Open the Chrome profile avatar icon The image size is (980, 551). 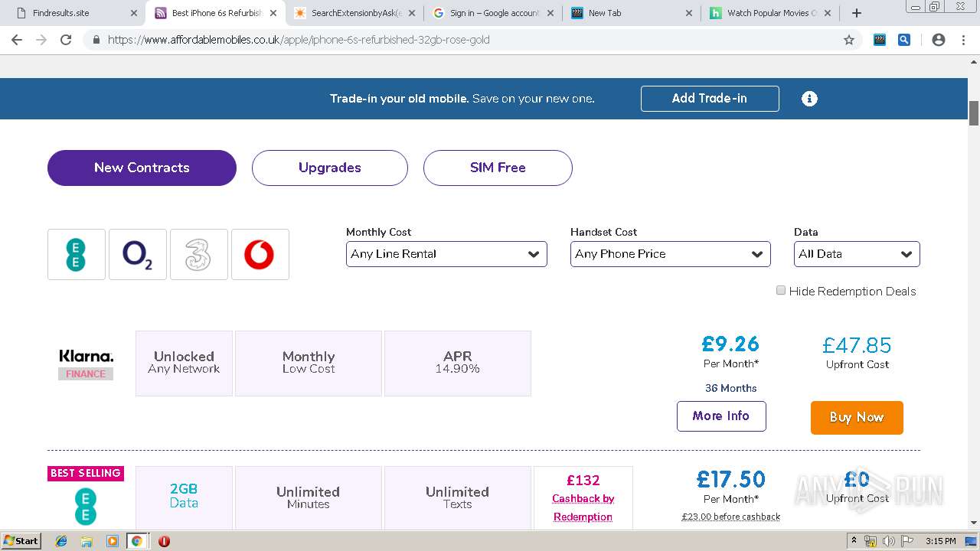(939, 40)
